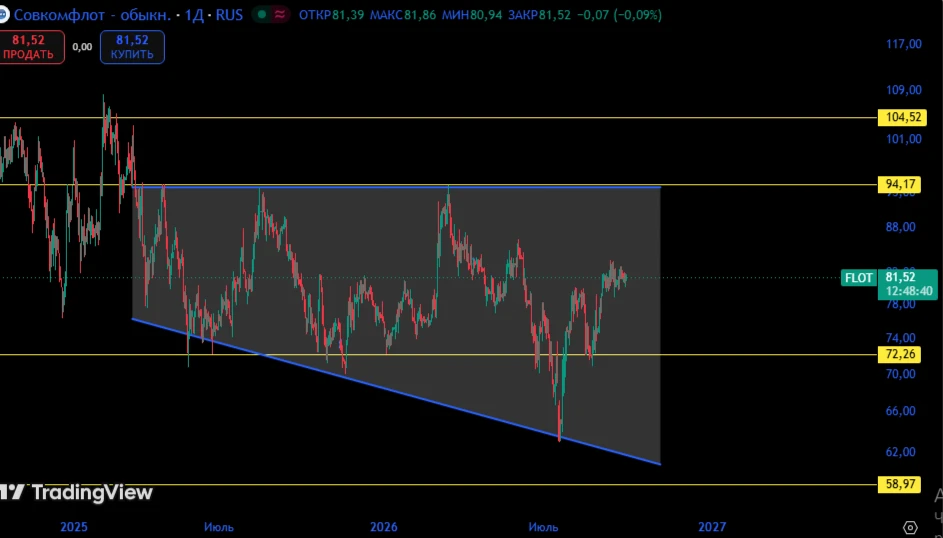Select the horizontal blue upper trendline
The height and width of the screenshot is (538, 943).
tap(397, 188)
